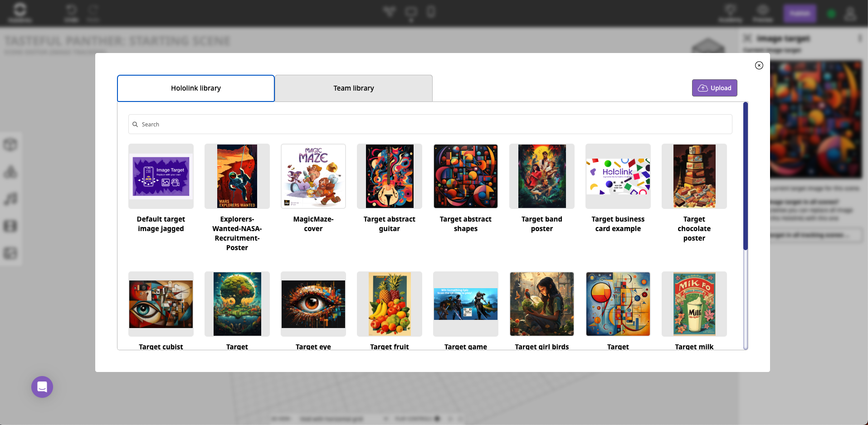Click the Target abstract guitar label
The height and width of the screenshot is (425, 868).
(390, 224)
